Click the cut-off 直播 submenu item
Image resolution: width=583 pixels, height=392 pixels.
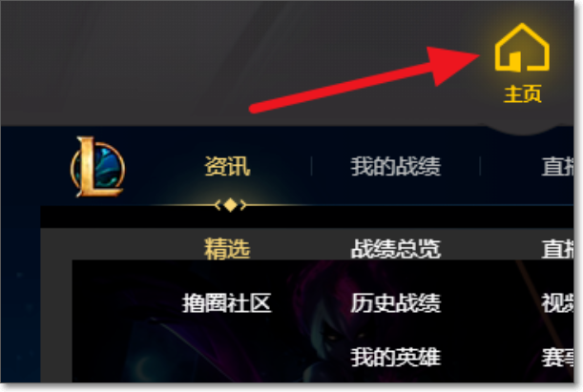[557, 249]
